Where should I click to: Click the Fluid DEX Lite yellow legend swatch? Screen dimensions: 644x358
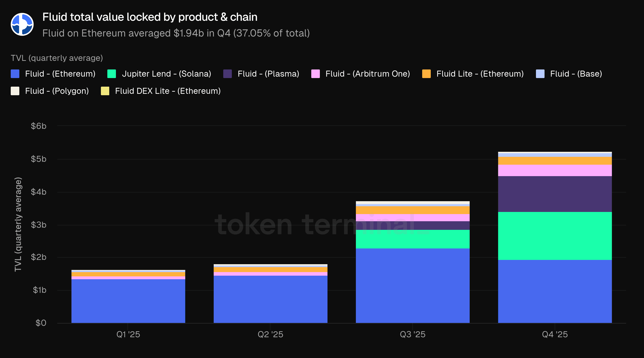pos(105,91)
